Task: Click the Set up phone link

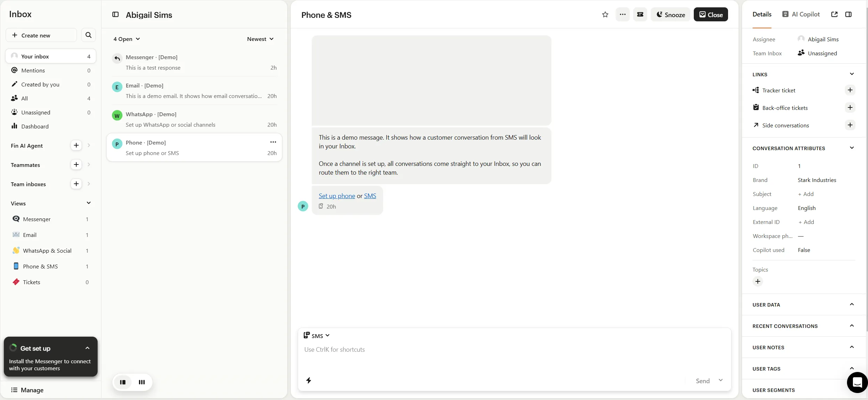Action: [x=336, y=196]
